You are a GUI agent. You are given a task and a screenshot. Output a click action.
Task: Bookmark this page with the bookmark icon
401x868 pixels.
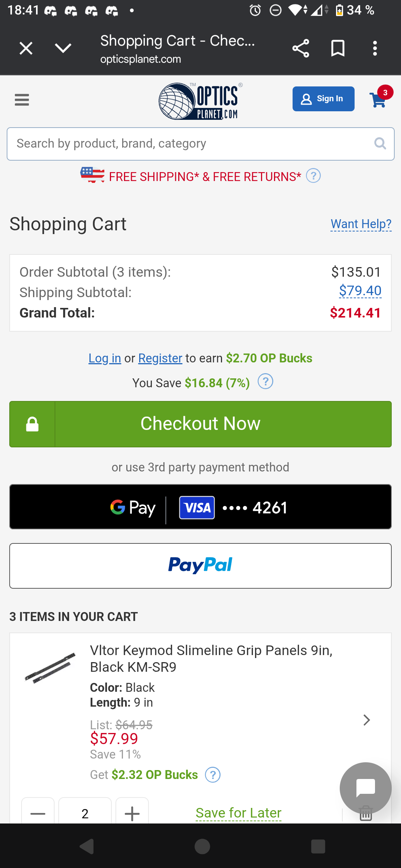click(338, 48)
